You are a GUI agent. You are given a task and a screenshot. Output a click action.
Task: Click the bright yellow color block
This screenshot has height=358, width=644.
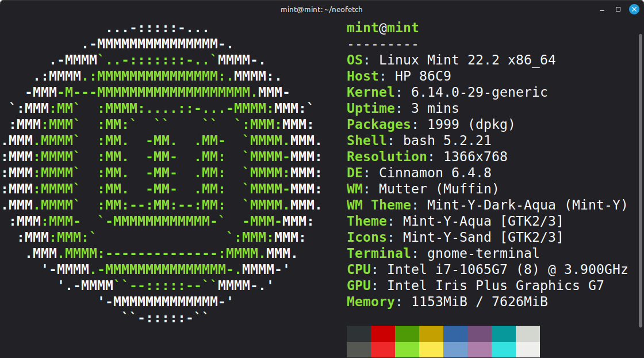click(x=431, y=349)
